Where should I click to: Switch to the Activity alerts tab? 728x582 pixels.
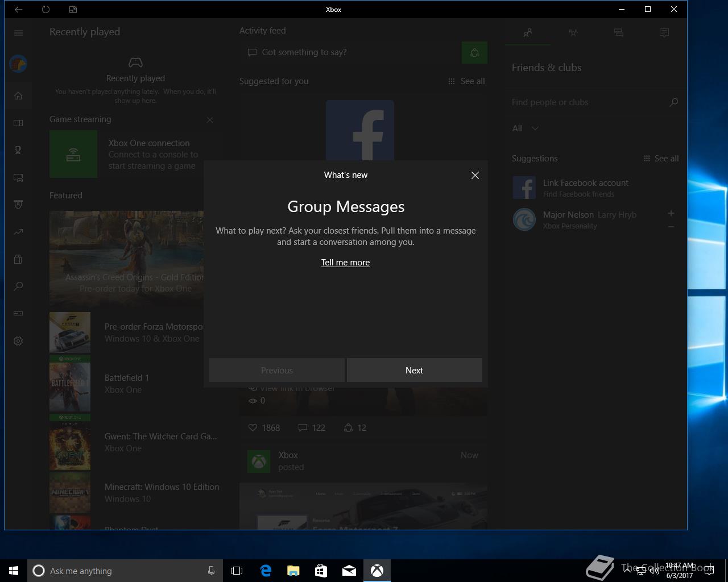tap(664, 33)
